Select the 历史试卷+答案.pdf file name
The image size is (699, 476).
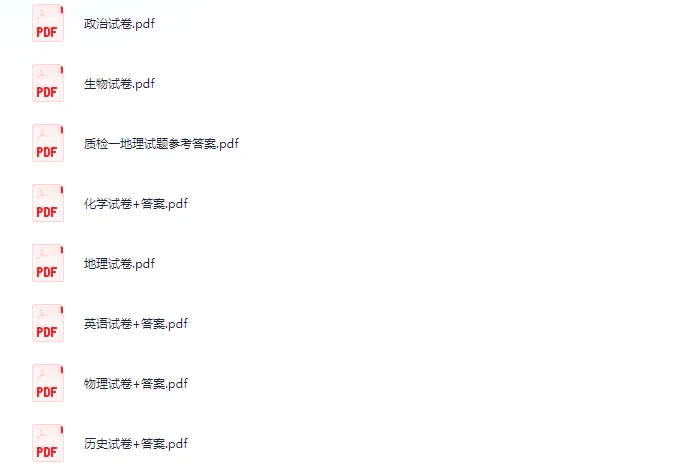click(x=136, y=443)
